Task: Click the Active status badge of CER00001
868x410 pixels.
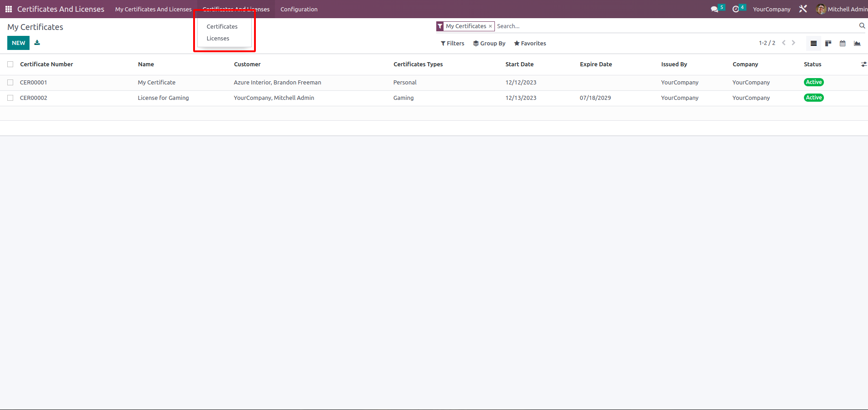Action: pyautogui.click(x=813, y=82)
